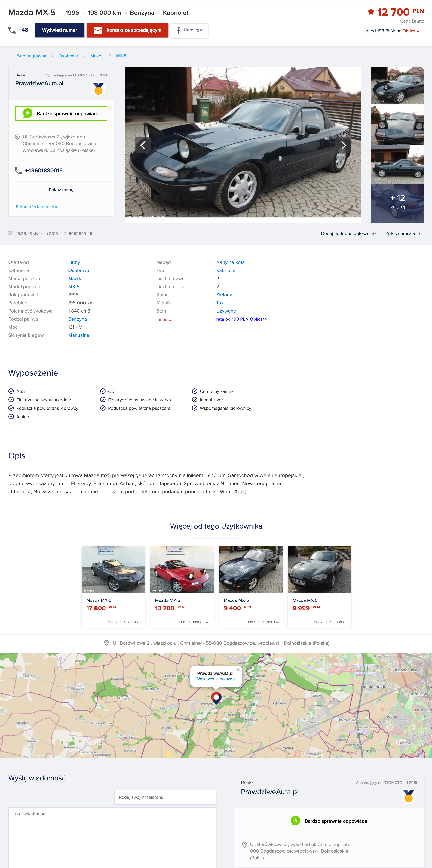The width and height of the screenshot is (432, 868).
Task: Close the PrawdziweAuta.pl map popup
Action: point(238,669)
